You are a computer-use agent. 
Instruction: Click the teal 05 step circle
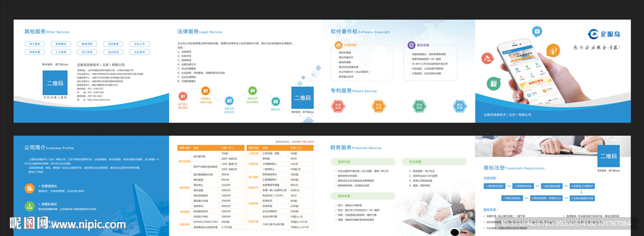click(x=275, y=101)
